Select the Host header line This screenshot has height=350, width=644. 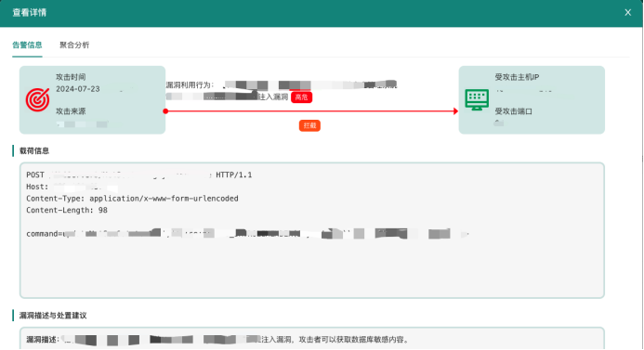tap(72, 187)
